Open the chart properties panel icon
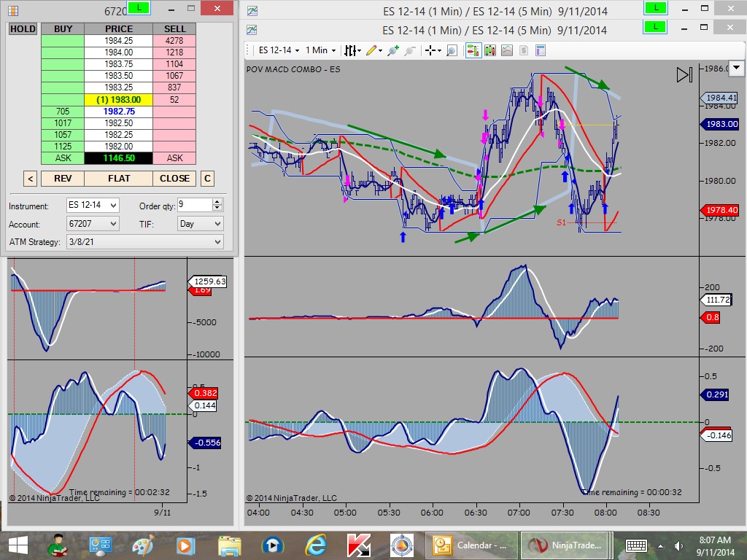Image resolution: width=747 pixels, height=560 pixels. pos(541,50)
